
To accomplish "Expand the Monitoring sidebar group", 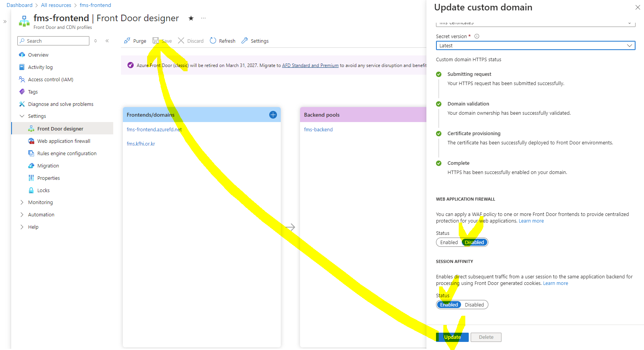I will coord(22,203).
